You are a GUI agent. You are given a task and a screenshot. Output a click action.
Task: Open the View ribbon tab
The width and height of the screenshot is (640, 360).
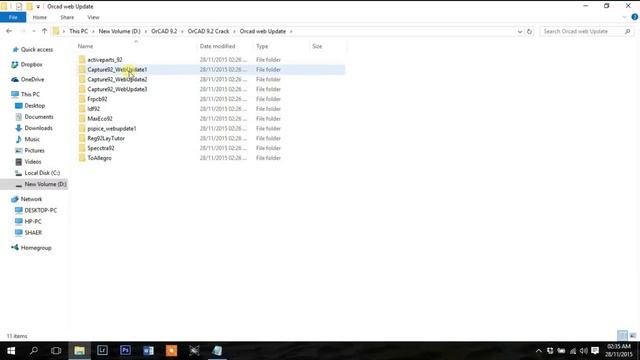(93, 18)
